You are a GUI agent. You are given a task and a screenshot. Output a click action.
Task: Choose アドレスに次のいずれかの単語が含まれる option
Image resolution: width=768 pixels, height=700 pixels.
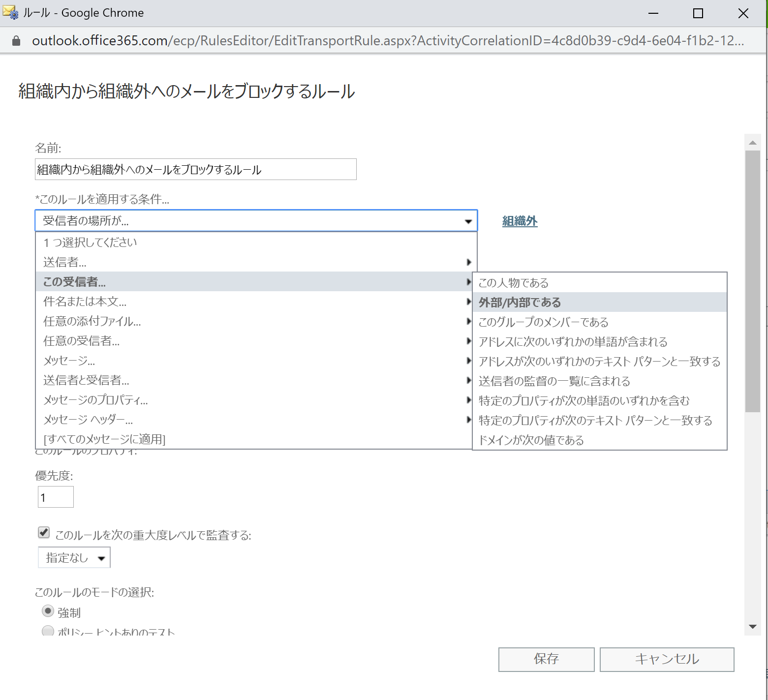click(600, 342)
